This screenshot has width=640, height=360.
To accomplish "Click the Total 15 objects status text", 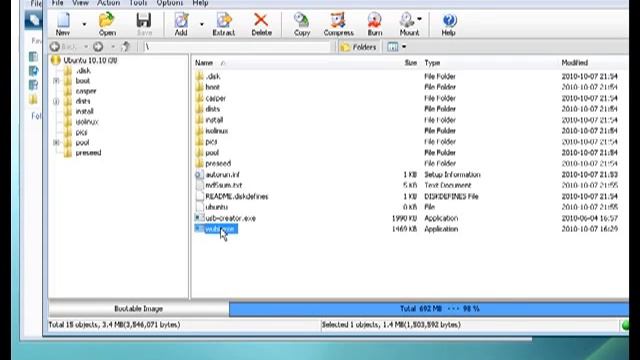I will 114,325.
